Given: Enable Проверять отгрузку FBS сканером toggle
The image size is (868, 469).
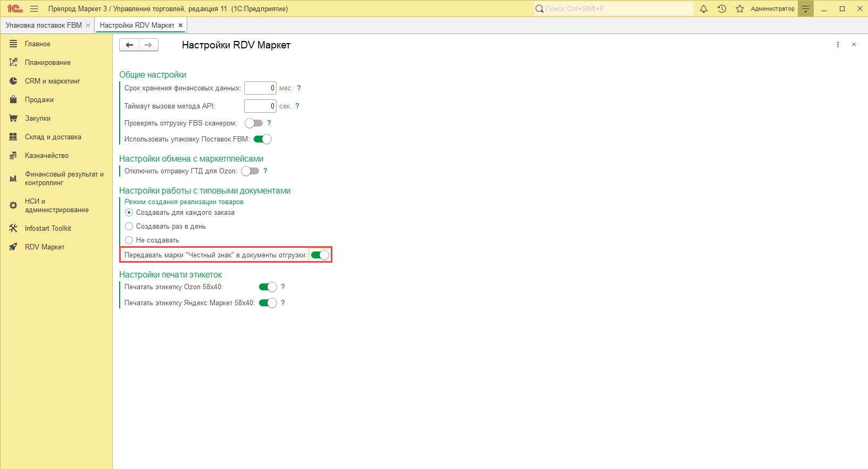Looking at the screenshot, I should (254, 123).
